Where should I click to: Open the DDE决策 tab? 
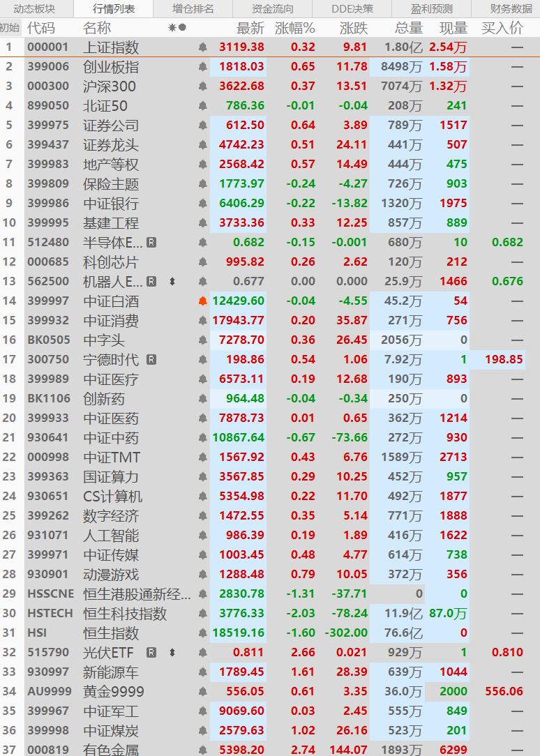352,8
